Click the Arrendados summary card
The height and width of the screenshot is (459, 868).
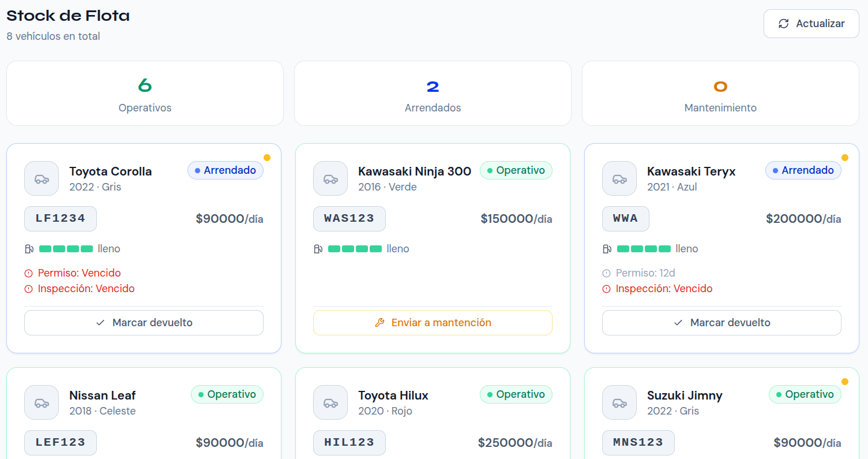[433, 94]
